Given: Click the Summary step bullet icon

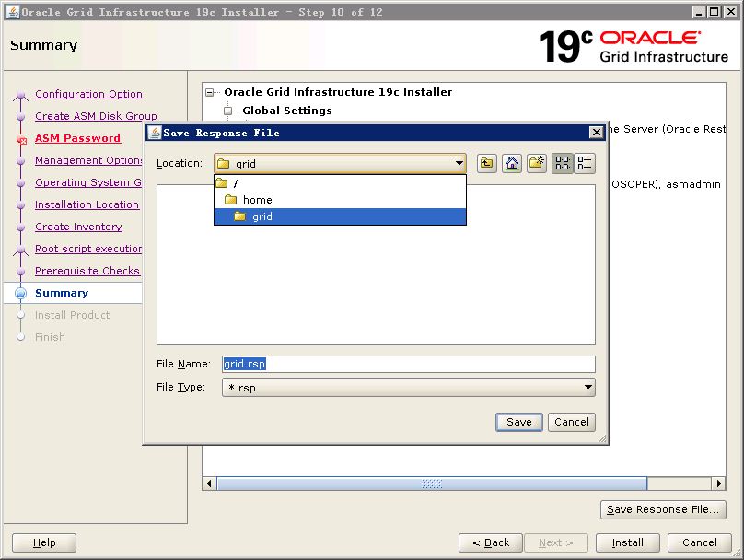Looking at the screenshot, I should [x=20, y=293].
